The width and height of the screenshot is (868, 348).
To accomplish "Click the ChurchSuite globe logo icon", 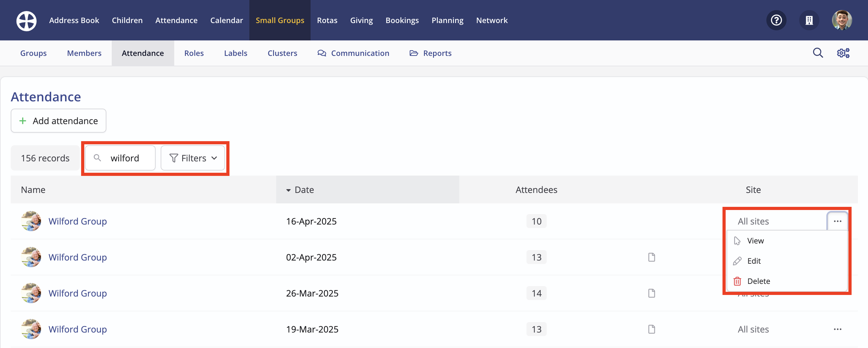I will point(26,21).
